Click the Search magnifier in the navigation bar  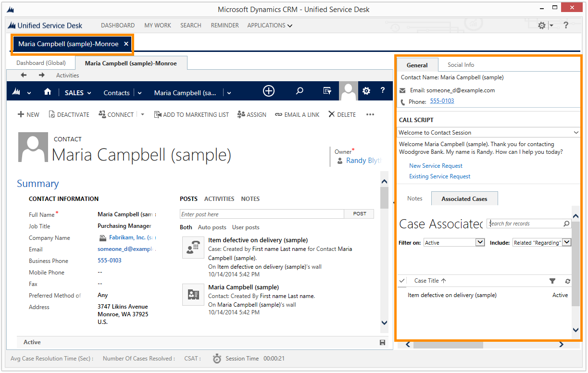tap(299, 91)
